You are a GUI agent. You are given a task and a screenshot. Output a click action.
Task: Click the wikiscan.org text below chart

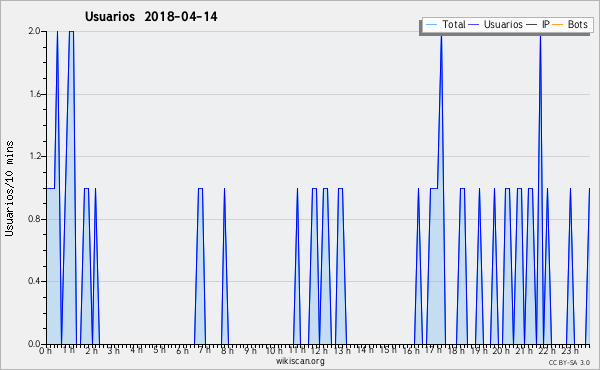[300, 361]
